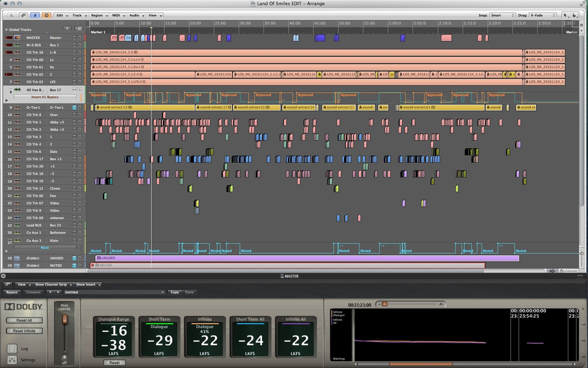Toggle the Catch playhead running-man icon
The width and height of the screenshot is (588, 368).
tap(35, 15)
